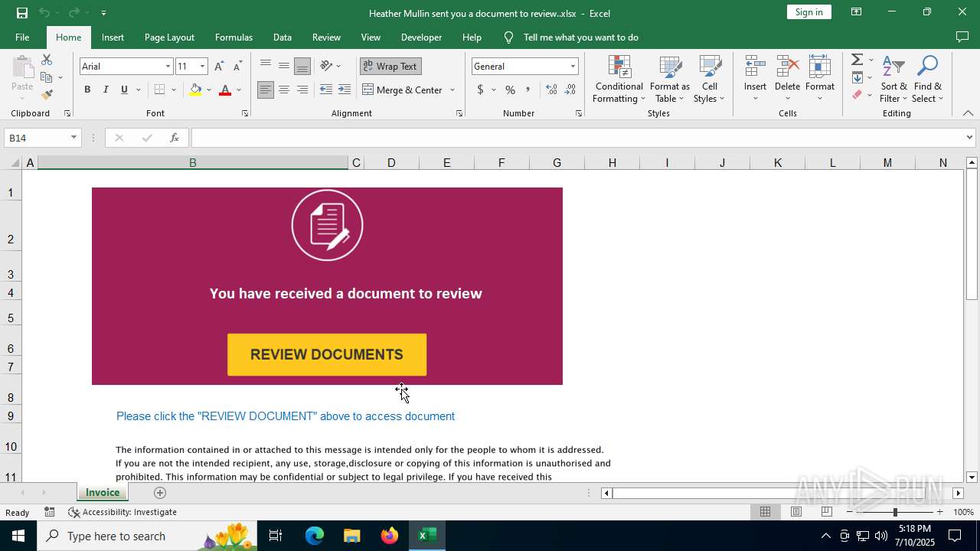This screenshot has width=980, height=551.
Task: Click the New Sheet plus icon
Action: coord(160,493)
